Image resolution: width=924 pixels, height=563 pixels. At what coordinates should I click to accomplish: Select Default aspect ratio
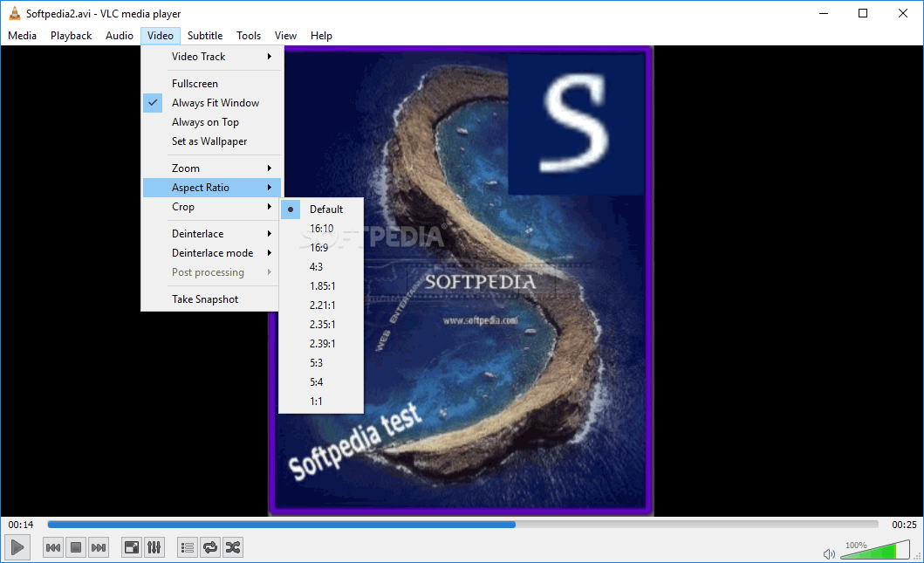(321, 209)
